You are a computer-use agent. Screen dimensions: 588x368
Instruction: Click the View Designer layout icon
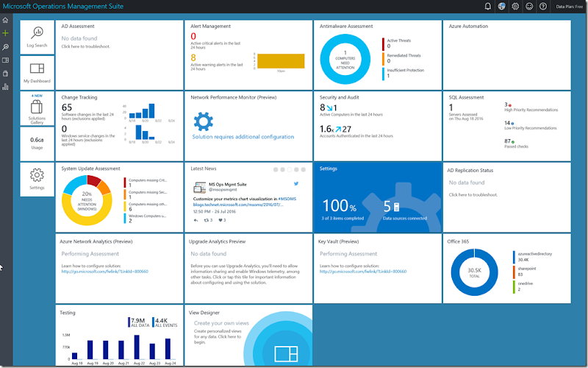click(286, 354)
